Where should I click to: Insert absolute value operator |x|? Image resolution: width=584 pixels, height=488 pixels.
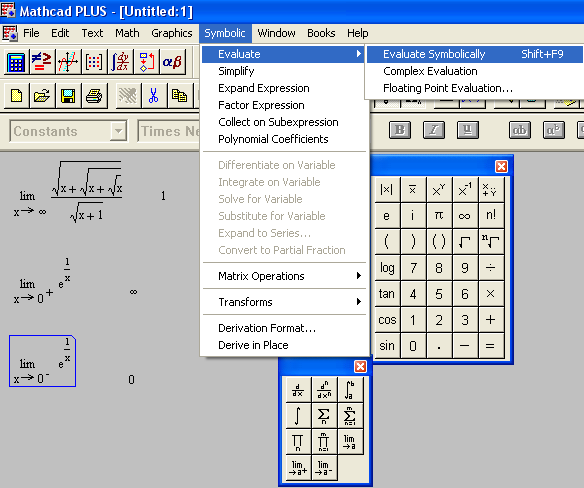pyautogui.click(x=387, y=190)
